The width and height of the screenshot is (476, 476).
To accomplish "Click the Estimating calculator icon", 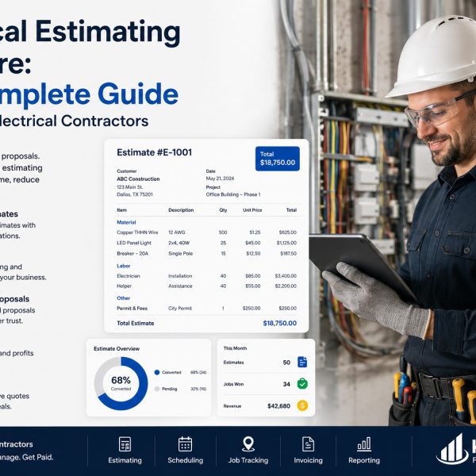I will click(x=125, y=444).
